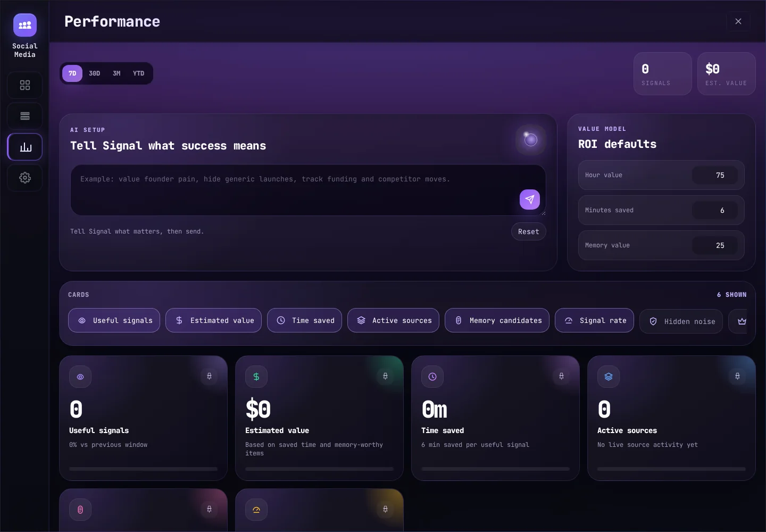This screenshot has height=532, width=766.
Task: Edit the Hour value field
Action: click(715, 175)
